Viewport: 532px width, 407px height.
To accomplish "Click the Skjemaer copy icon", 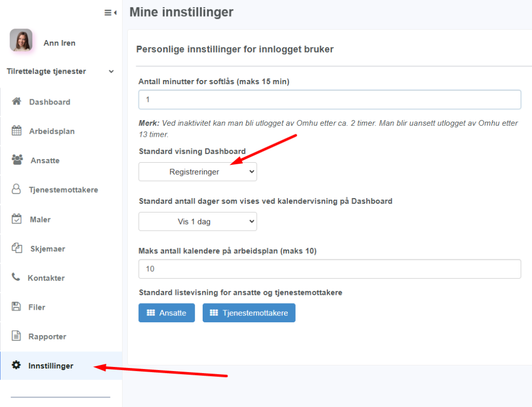I will click(17, 248).
